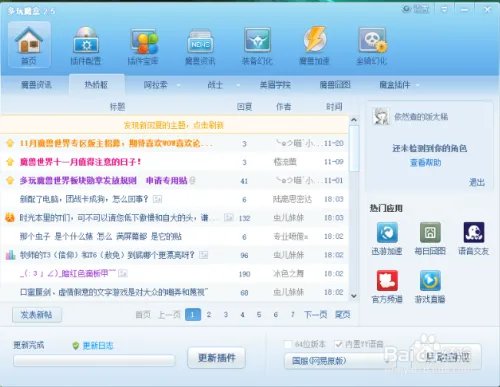
Task: Expand the 战士 tab dropdown arrow
Action: 238,85
